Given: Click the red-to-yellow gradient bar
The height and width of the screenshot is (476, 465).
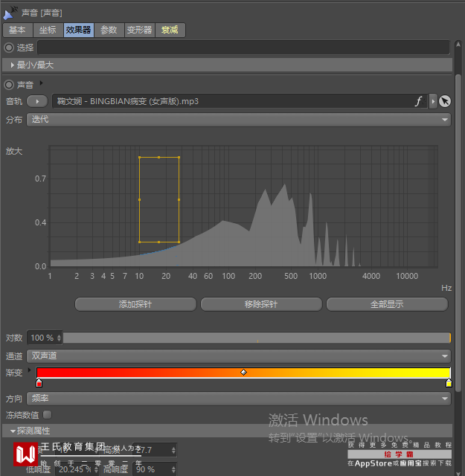Looking at the screenshot, I should tap(243, 373).
